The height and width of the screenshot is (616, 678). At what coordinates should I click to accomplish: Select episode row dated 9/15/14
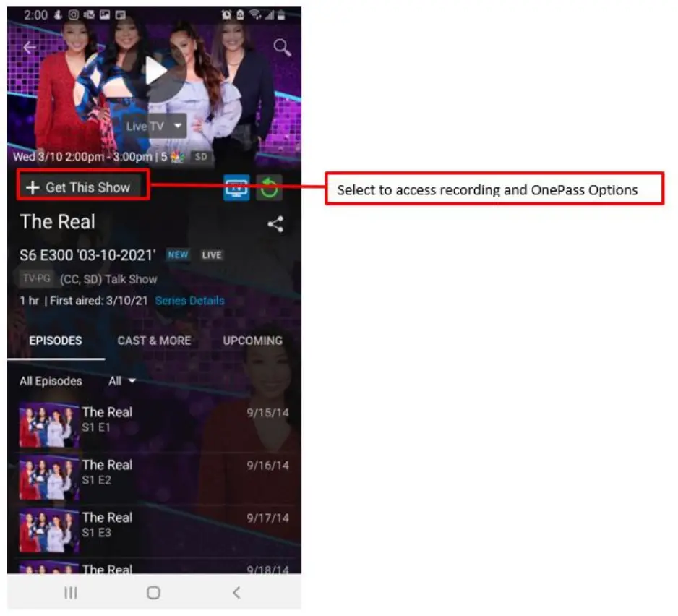tap(154, 426)
